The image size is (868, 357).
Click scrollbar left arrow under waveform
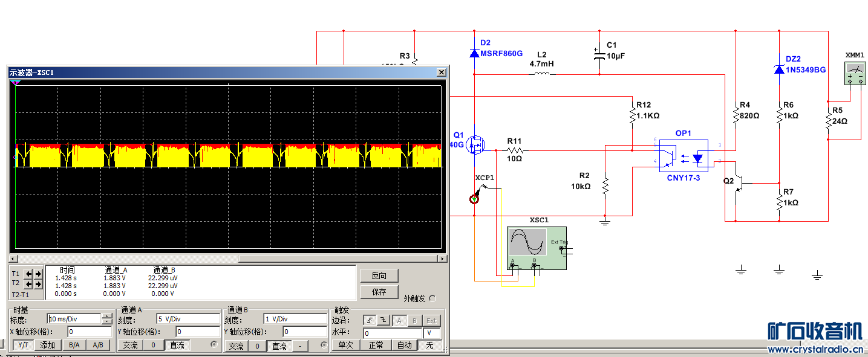click(15, 259)
